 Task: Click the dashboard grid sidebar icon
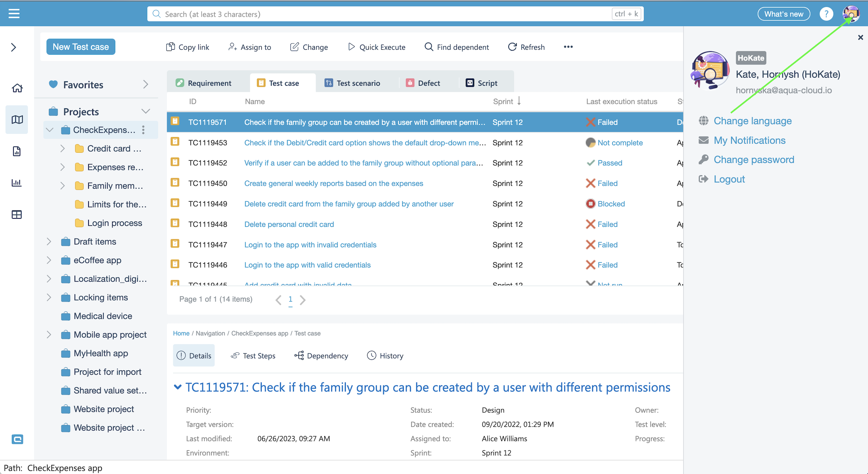(x=17, y=214)
